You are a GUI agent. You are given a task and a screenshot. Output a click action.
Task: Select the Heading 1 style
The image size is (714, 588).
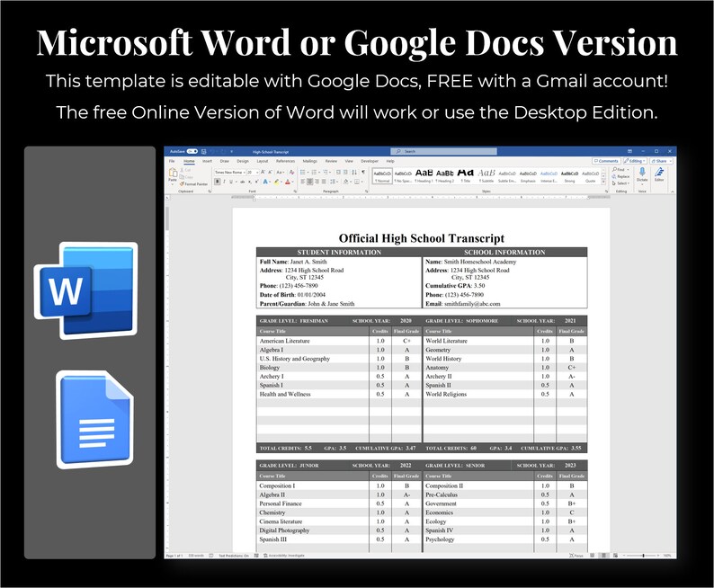[x=424, y=175]
